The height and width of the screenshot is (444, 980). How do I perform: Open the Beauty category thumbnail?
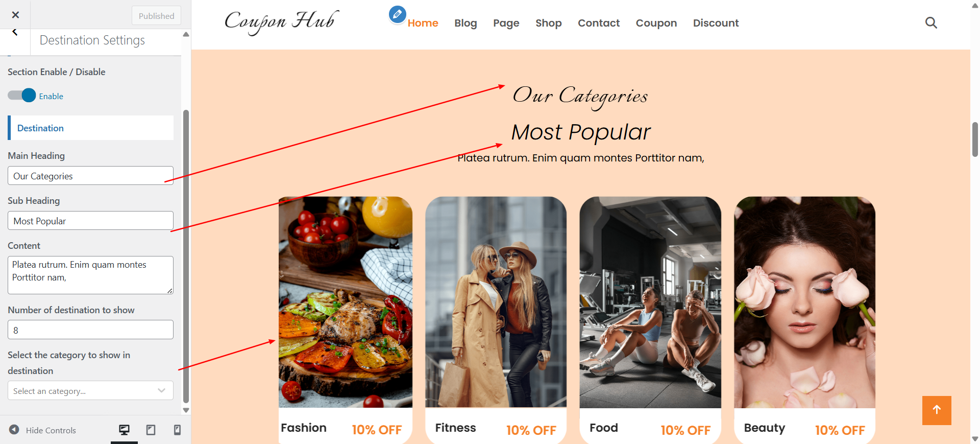click(804, 302)
